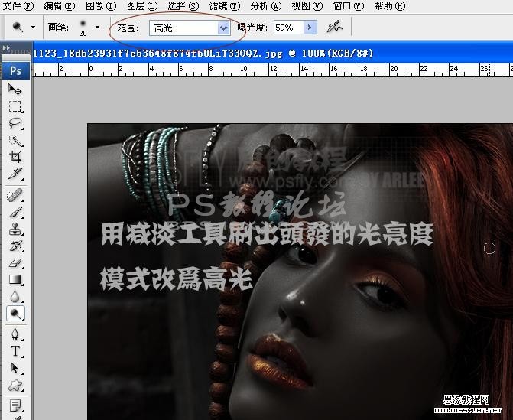Viewport: 513px width, 420px height.
Task: Collapse the toolbox using double-arrow icon
Action: tap(5, 47)
